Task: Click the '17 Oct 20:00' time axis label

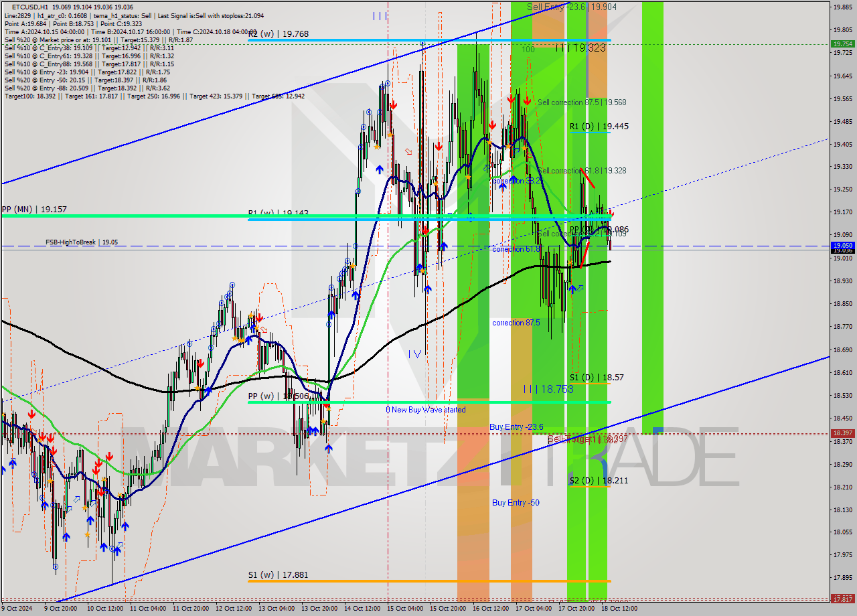Action: point(577,609)
